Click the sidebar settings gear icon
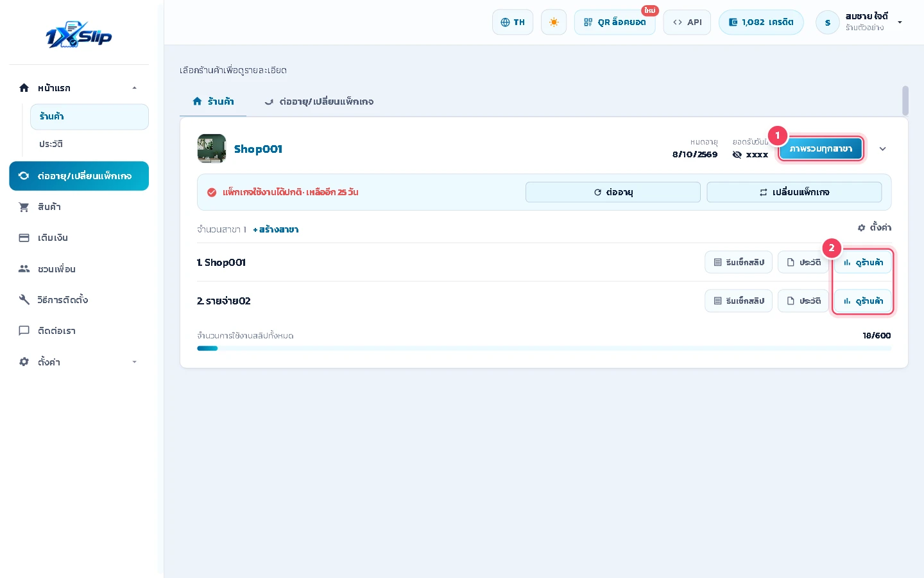924x578 pixels. [x=24, y=362]
